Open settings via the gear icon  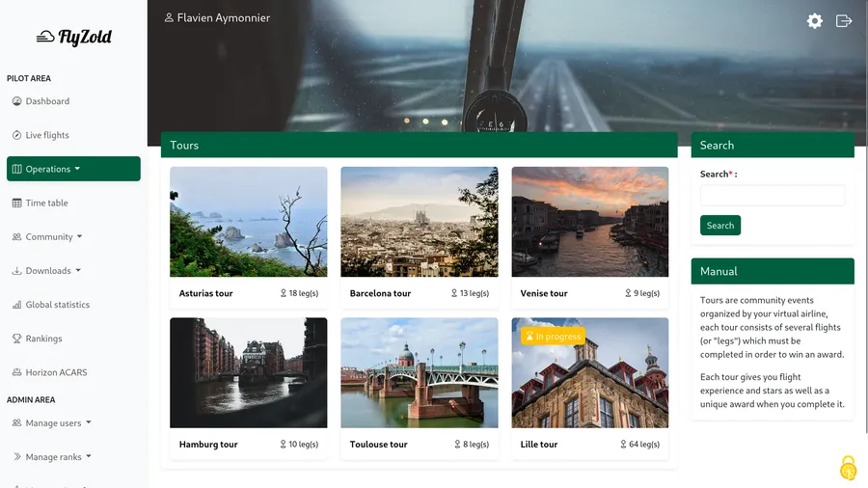[x=815, y=20]
